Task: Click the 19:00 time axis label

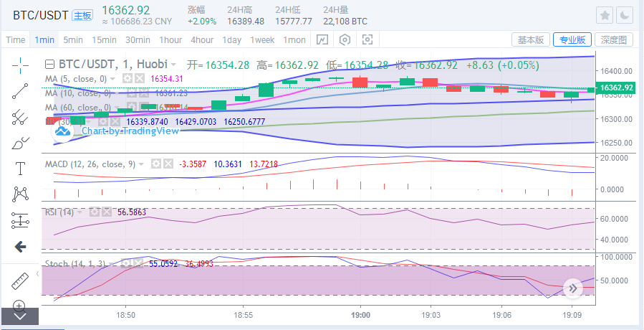Action: 360,315
